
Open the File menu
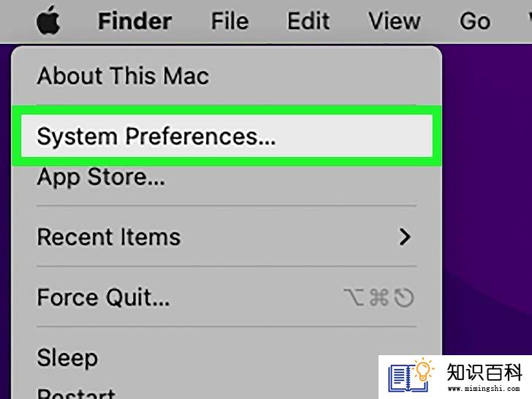(x=229, y=21)
